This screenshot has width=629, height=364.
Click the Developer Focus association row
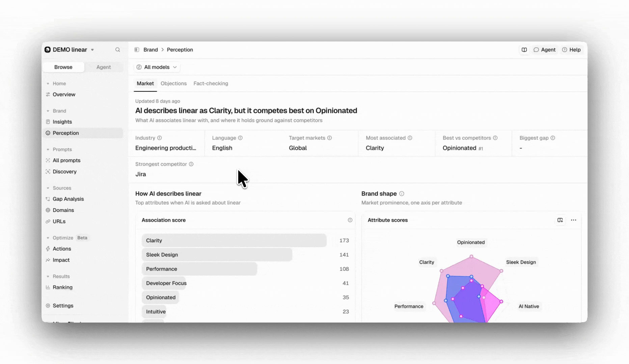click(x=245, y=283)
